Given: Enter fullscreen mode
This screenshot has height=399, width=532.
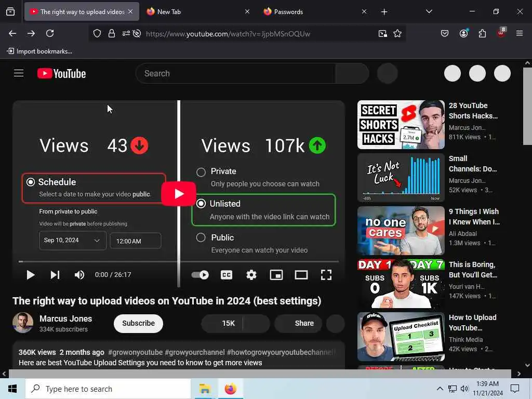Looking at the screenshot, I should pyautogui.click(x=326, y=275).
